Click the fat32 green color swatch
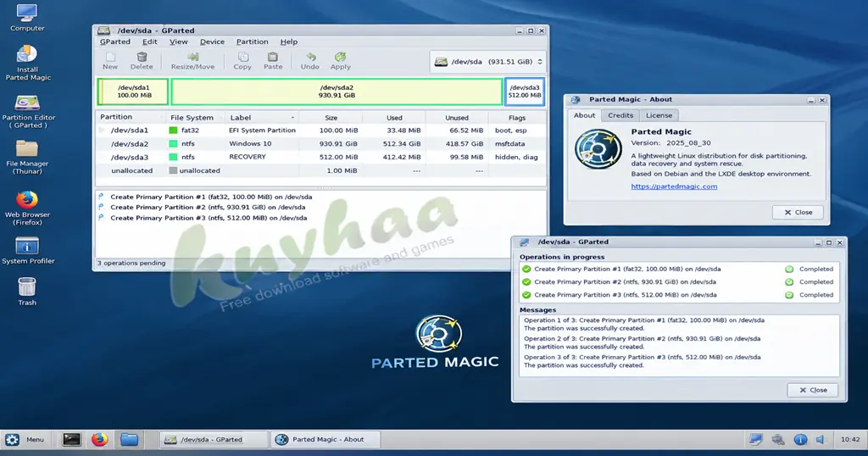This screenshot has height=456, width=868. pyautogui.click(x=173, y=130)
